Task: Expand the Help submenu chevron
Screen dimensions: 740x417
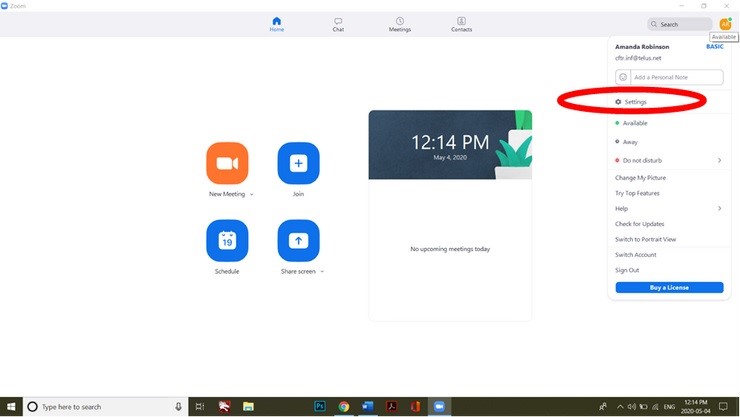Action: pyautogui.click(x=719, y=208)
